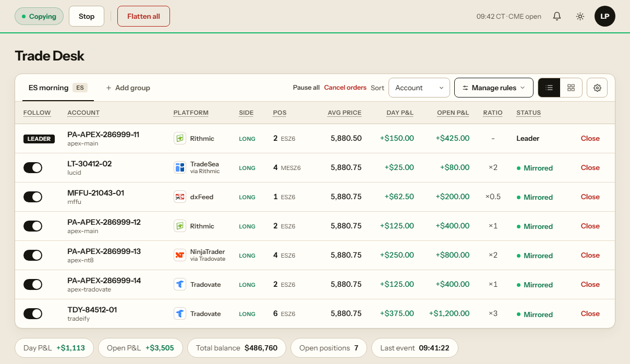The image size is (630, 364).
Task: Close position for PA-APEX-286999-12
Action: tap(590, 226)
